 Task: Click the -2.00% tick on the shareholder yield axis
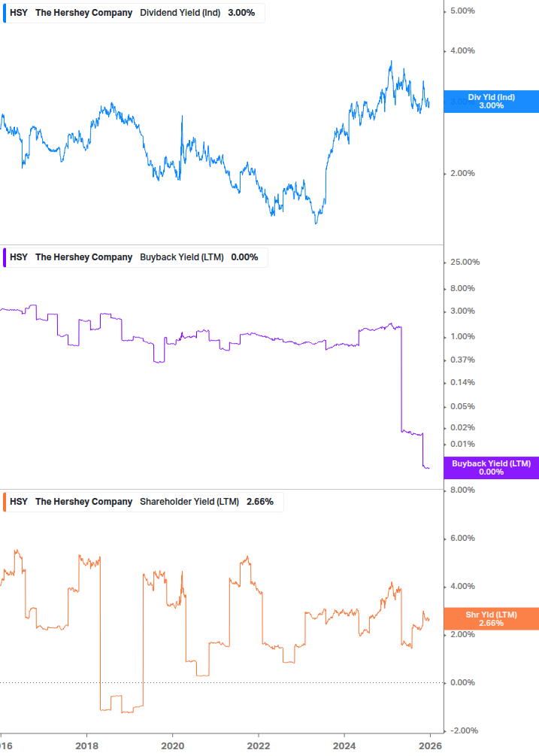pos(464,730)
